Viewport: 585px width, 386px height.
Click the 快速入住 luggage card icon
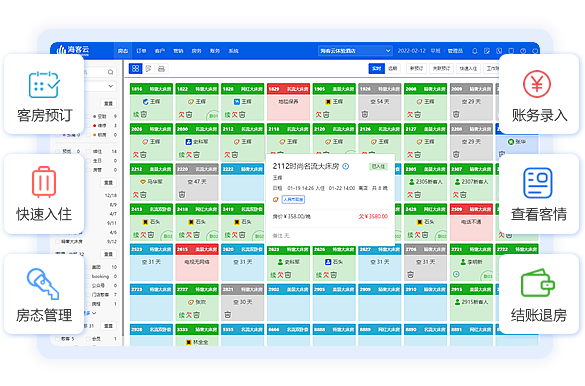[44, 182]
